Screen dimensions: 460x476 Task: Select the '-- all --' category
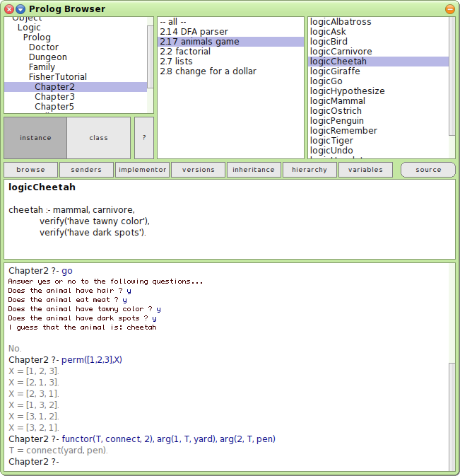(230, 22)
